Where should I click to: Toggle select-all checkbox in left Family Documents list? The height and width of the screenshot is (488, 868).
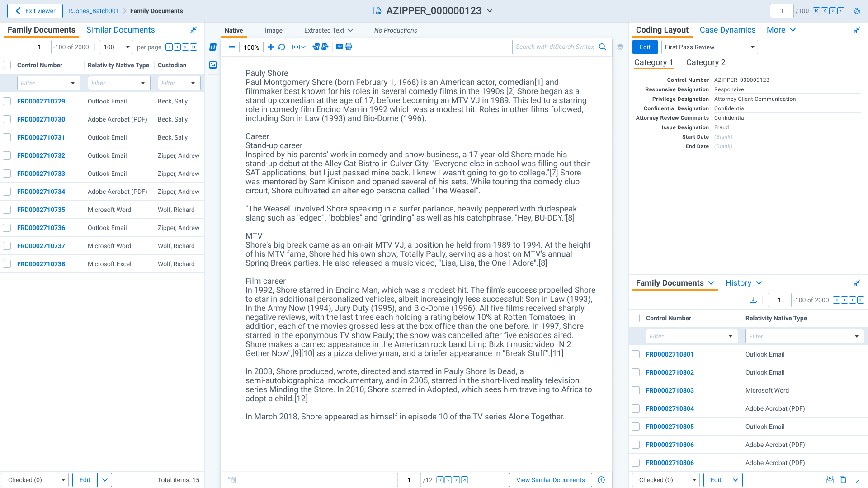click(x=7, y=65)
